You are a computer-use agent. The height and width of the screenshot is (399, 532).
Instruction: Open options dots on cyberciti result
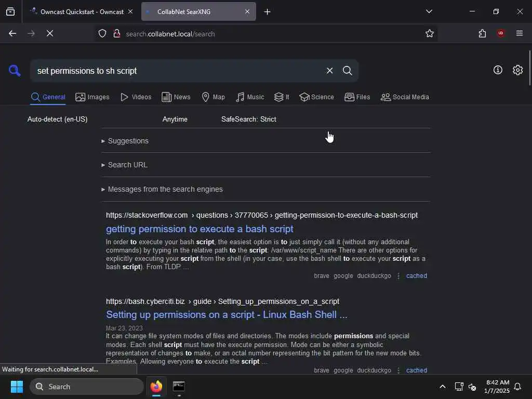398,370
